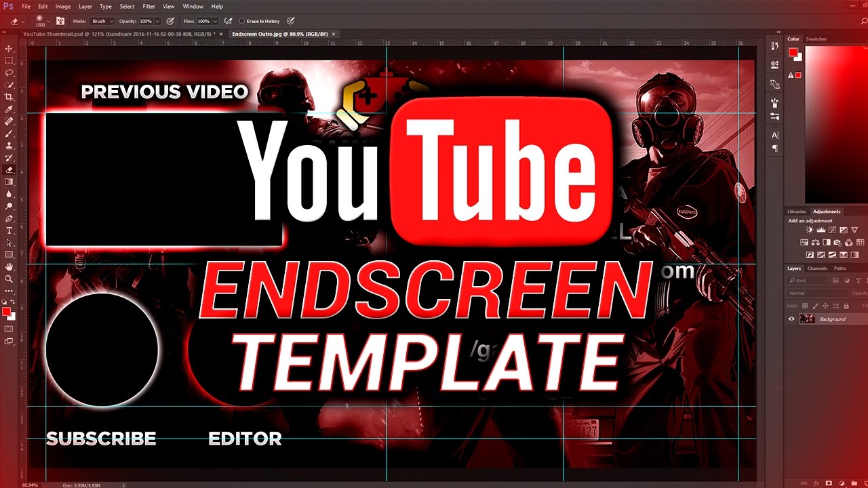This screenshot has height=488, width=868.
Task: Click the Background layer thumbnail
Action: pyautogui.click(x=808, y=319)
